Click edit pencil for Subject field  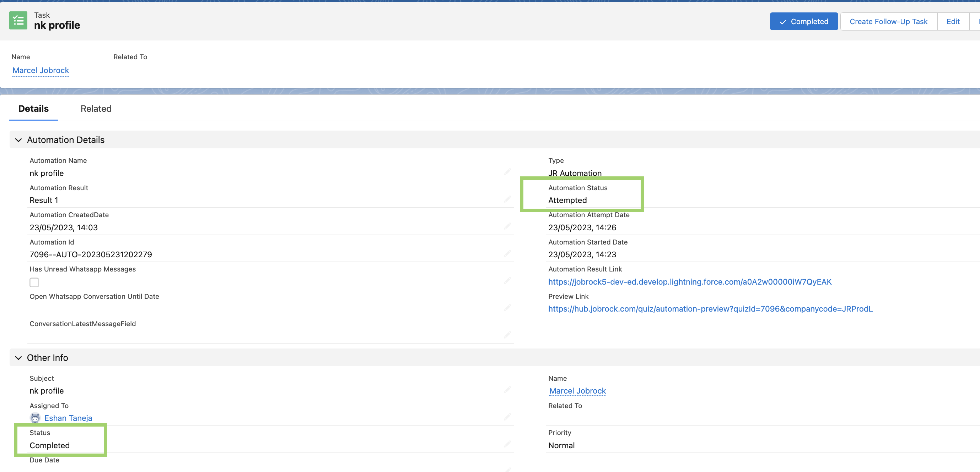click(x=507, y=390)
